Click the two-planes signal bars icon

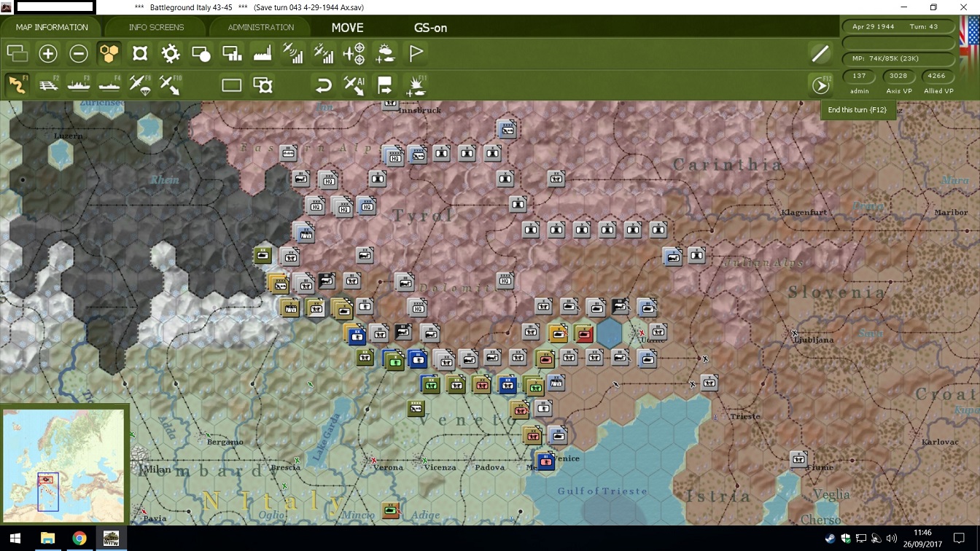(x=324, y=53)
